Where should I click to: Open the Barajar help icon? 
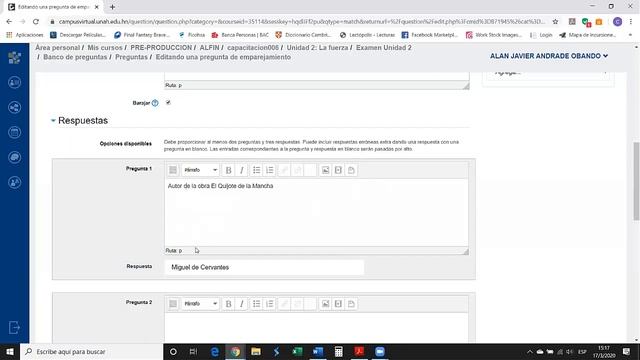coord(155,103)
